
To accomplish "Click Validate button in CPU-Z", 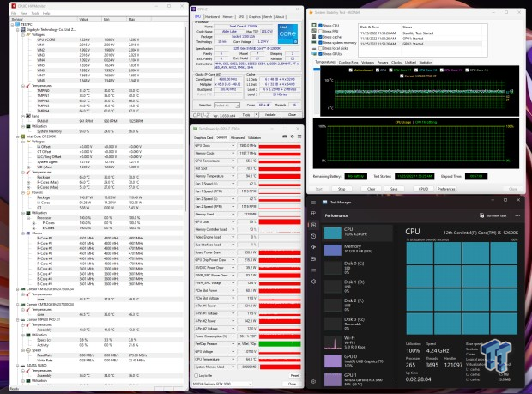I will coord(270,115).
